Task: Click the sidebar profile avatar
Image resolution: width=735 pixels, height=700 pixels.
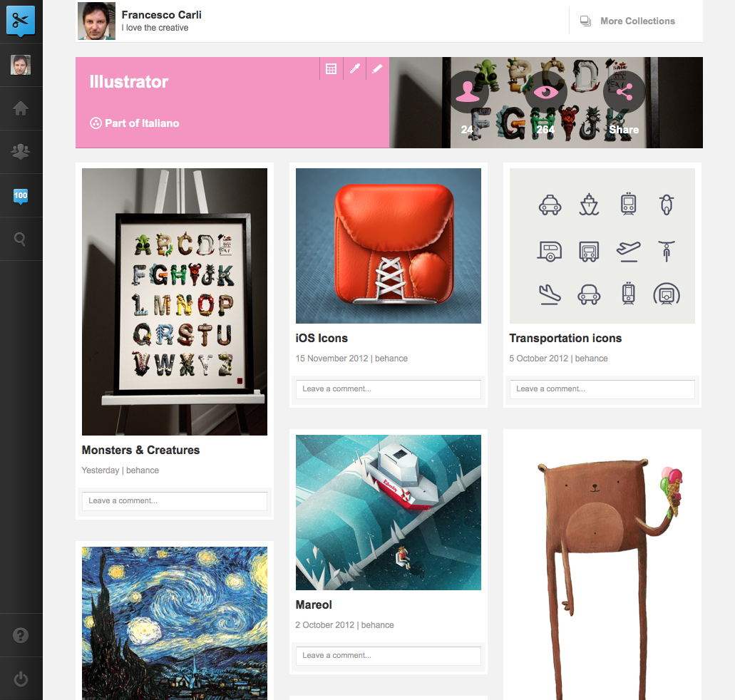Action: 21,65
